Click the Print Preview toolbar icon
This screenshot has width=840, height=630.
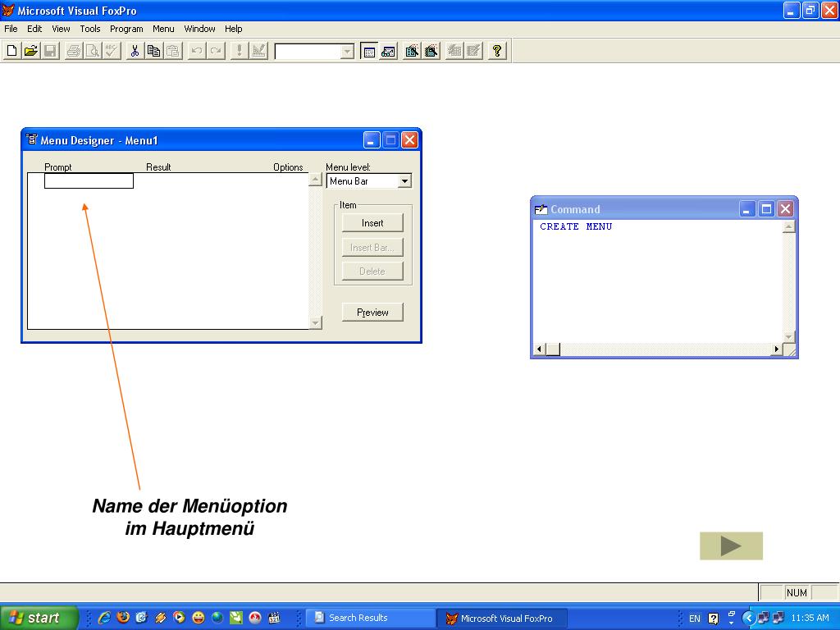pyautogui.click(x=93, y=51)
